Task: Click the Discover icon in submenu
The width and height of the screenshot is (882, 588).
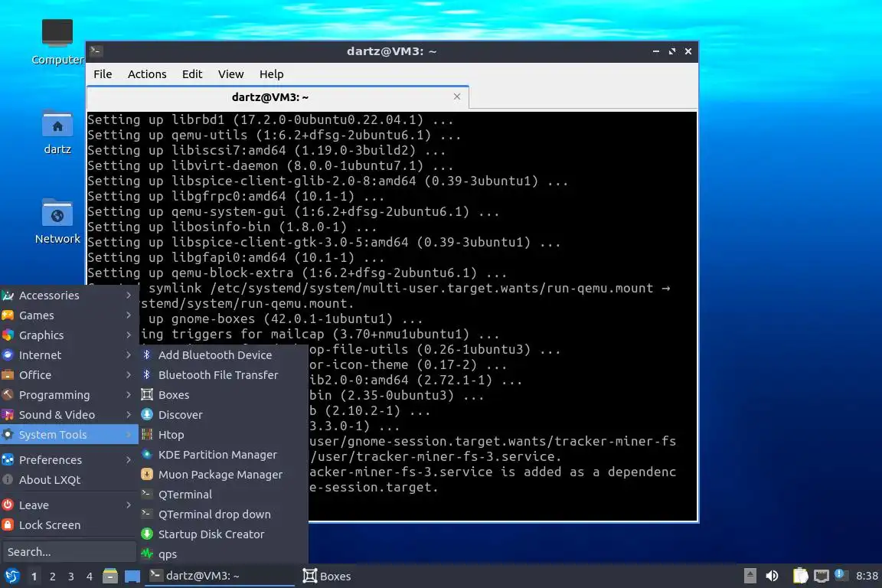Action: click(x=147, y=415)
